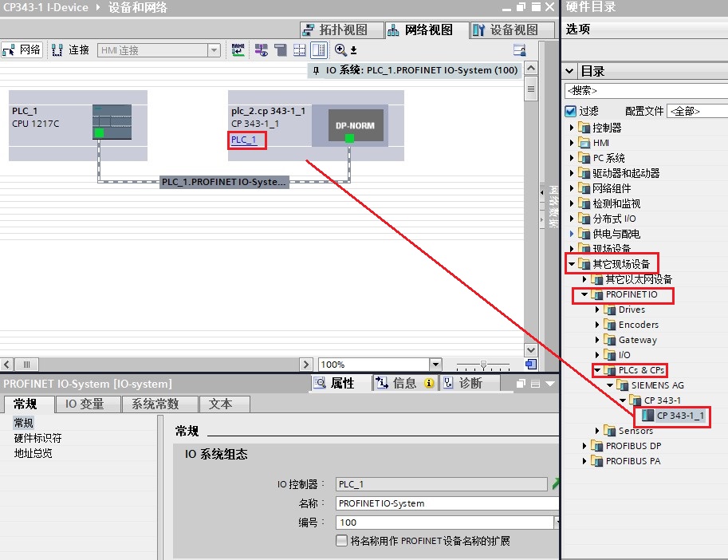
Task: Select 地址总览 in the properties navigation
Action: (33, 453)
